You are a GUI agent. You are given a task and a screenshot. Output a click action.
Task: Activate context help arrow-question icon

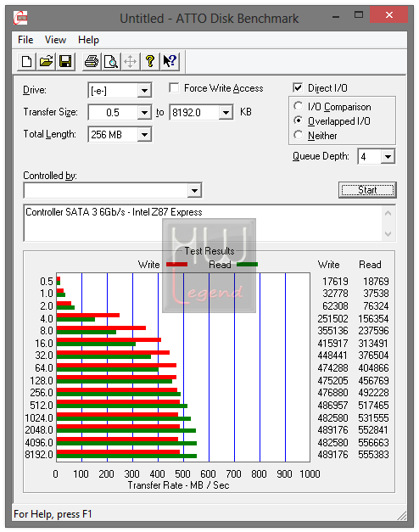pos(170,62)
